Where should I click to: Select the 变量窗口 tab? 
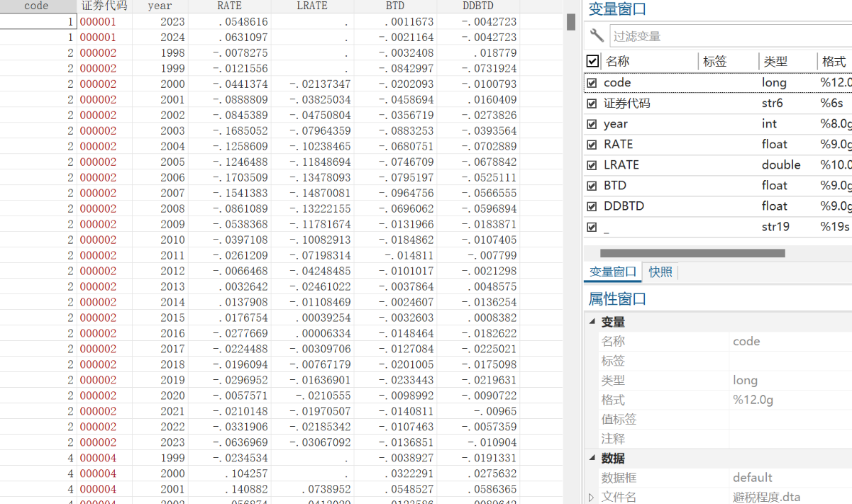[613, 271]
